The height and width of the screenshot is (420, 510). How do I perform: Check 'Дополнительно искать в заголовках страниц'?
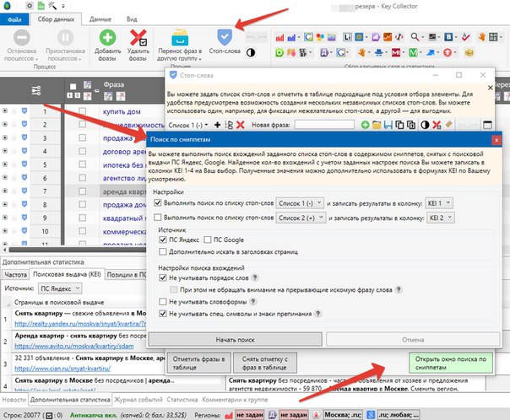coord(163,251)
